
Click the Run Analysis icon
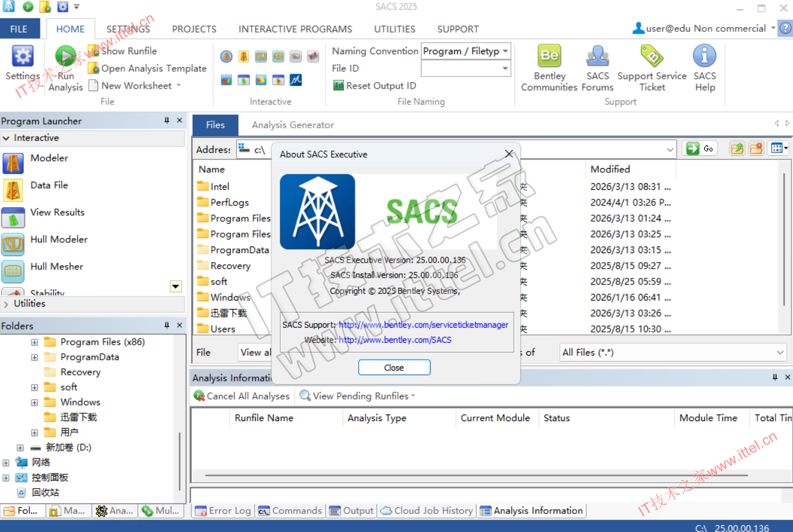(66, 57)
